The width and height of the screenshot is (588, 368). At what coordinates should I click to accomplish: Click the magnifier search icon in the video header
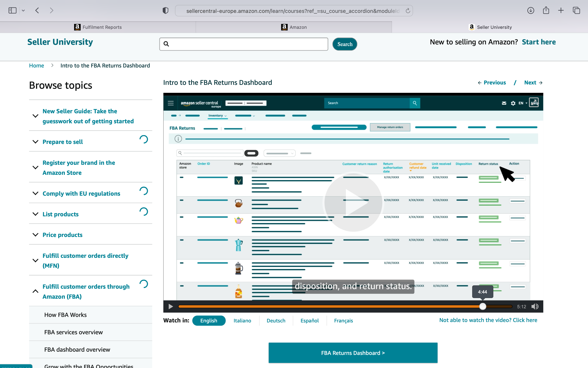tap(415, 103)
